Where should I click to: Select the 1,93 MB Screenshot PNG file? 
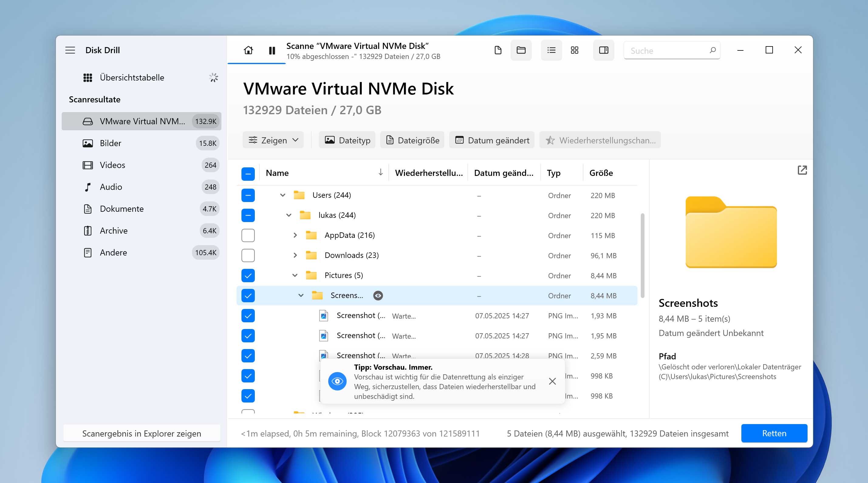437,316
